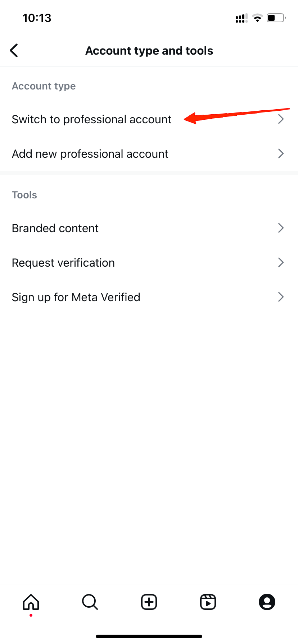Image resolution: width=298 pixels, height=644 pixels.
Task: Expand the Switch to professional account chevron
Action: [281, 119]
